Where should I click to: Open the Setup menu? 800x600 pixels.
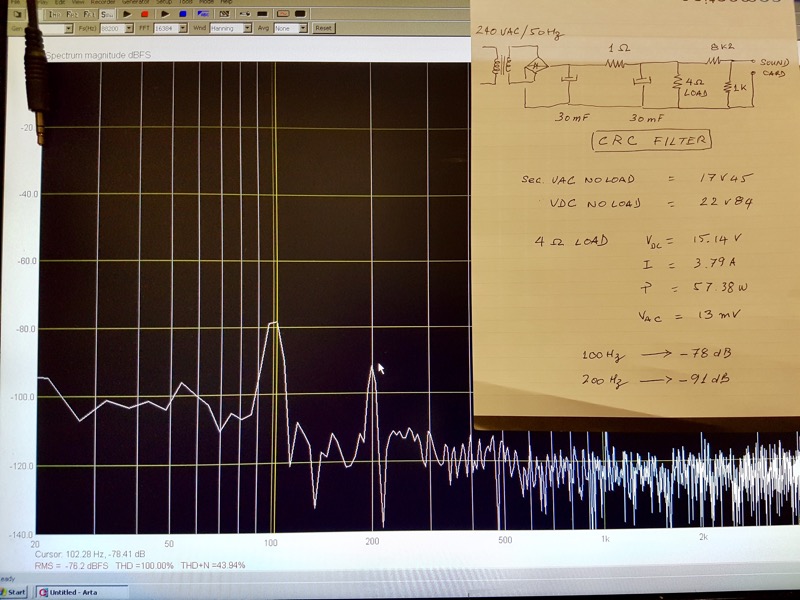pos(164,2)
